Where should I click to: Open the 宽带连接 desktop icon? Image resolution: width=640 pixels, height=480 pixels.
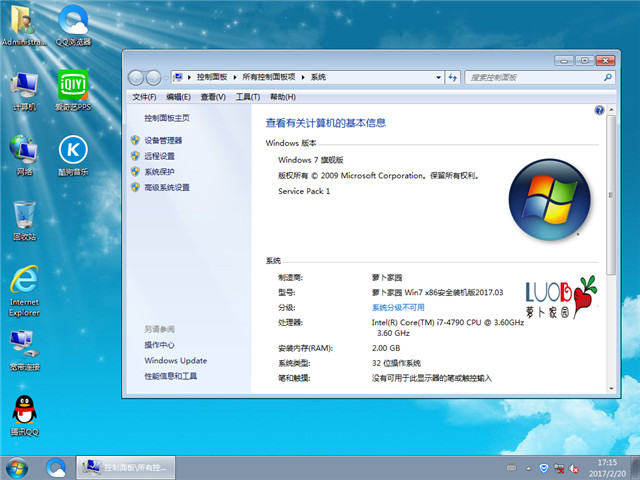pos(24,351)
